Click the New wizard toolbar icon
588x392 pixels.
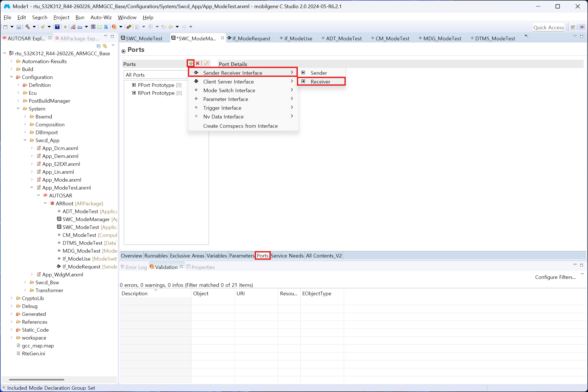click(x=5, y=27)
